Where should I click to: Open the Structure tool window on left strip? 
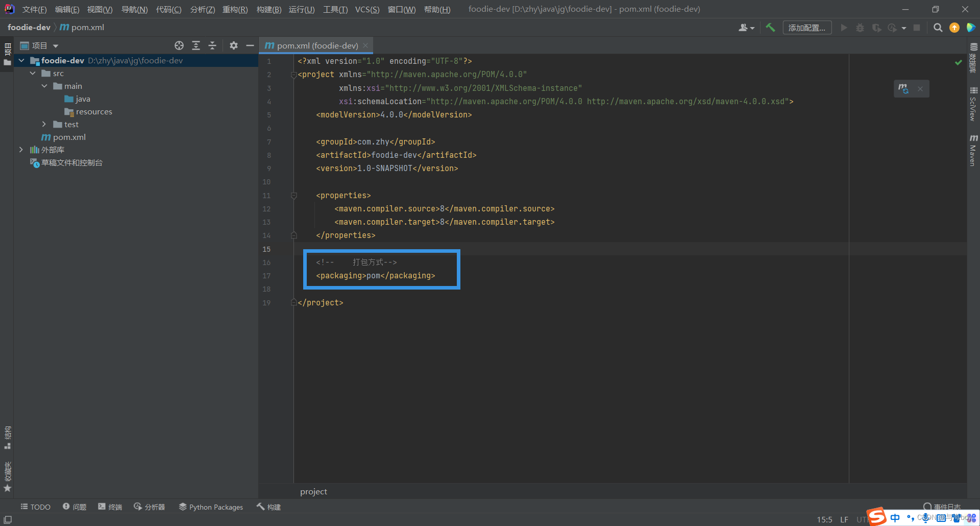7,438
